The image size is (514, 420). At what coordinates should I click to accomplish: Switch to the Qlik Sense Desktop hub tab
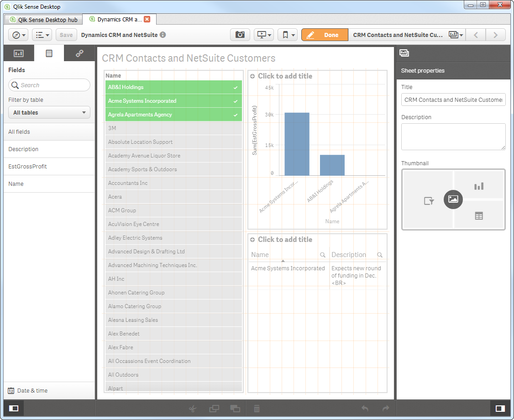43,19
